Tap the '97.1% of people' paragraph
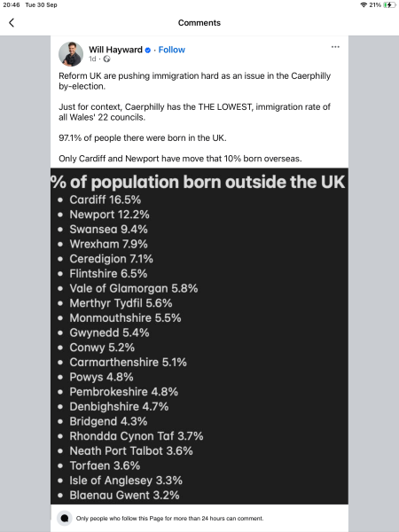The width and height of the screenshot is (399, 532). click(143, 137)
